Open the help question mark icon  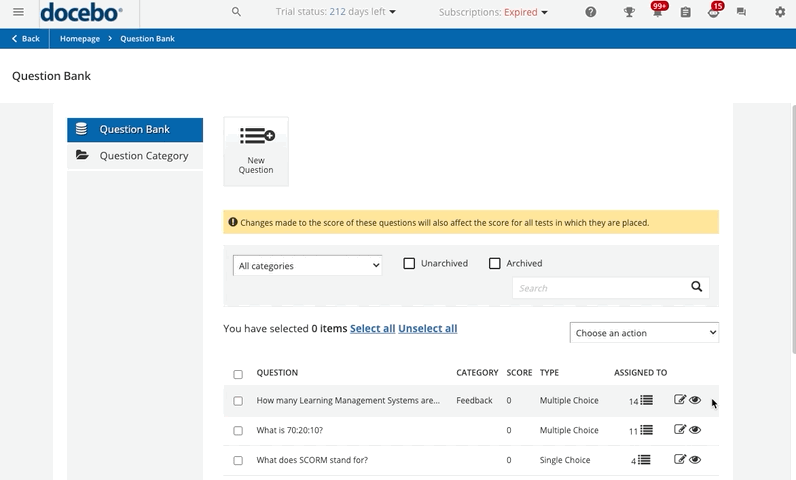(590, 12)
